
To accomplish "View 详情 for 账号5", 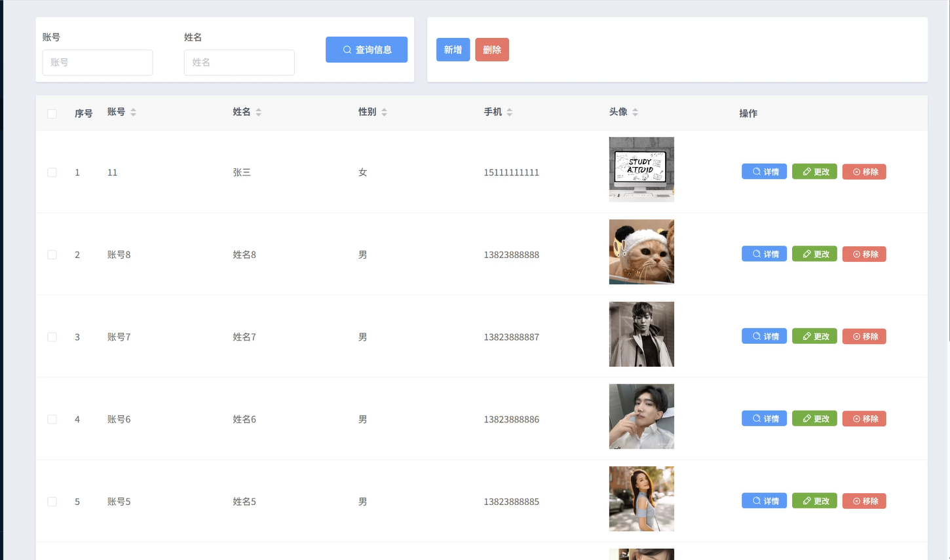I will 765,501.
